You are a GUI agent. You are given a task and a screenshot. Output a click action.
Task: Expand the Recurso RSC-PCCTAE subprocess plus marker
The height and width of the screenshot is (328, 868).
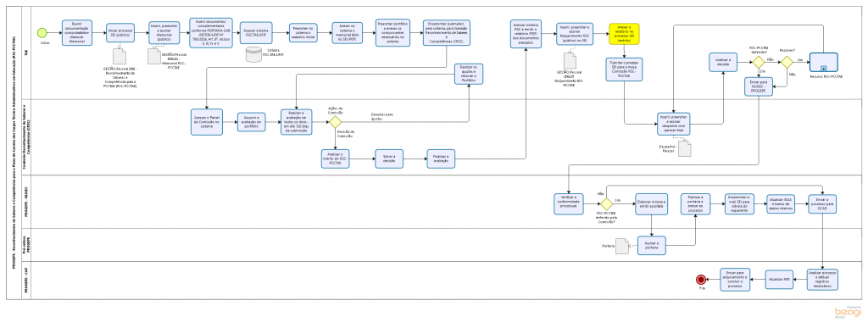823,69
